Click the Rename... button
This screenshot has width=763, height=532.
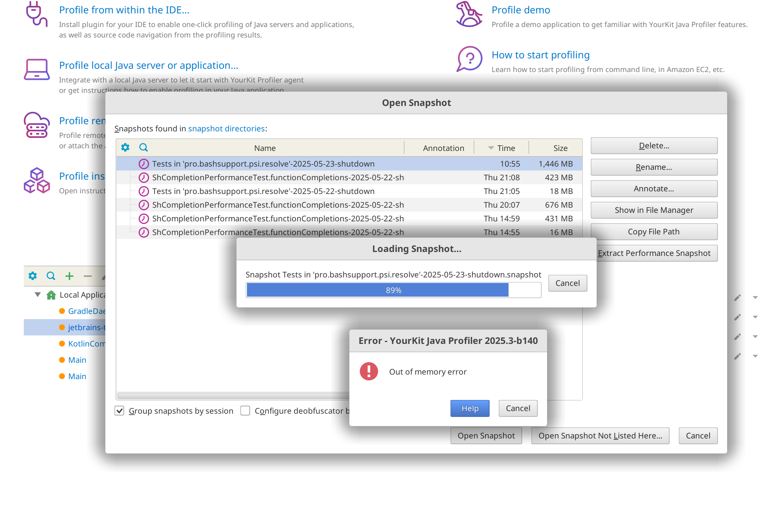click(x=654, y=167)
